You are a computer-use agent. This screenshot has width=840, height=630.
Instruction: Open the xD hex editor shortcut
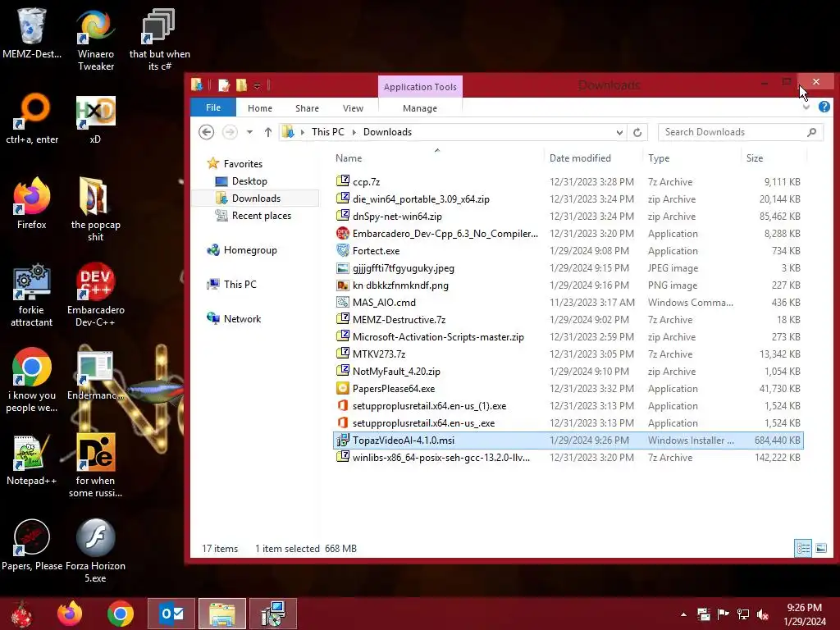pyautogui.click(x=95, y=118)
